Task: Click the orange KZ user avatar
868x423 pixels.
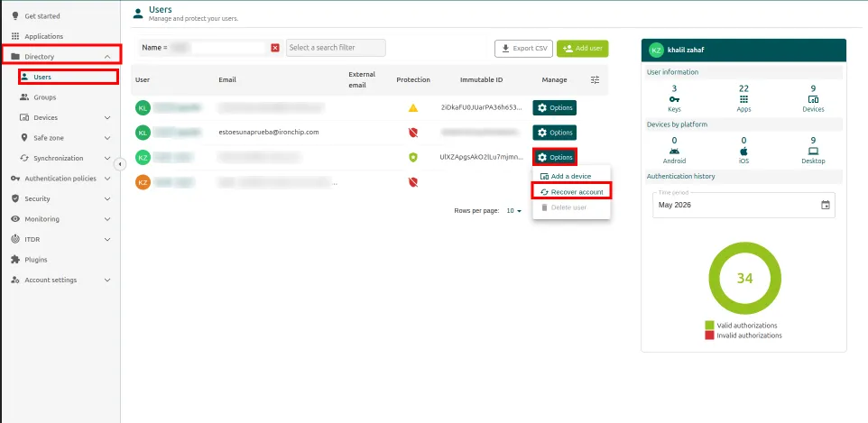Action: click(143, 182)
